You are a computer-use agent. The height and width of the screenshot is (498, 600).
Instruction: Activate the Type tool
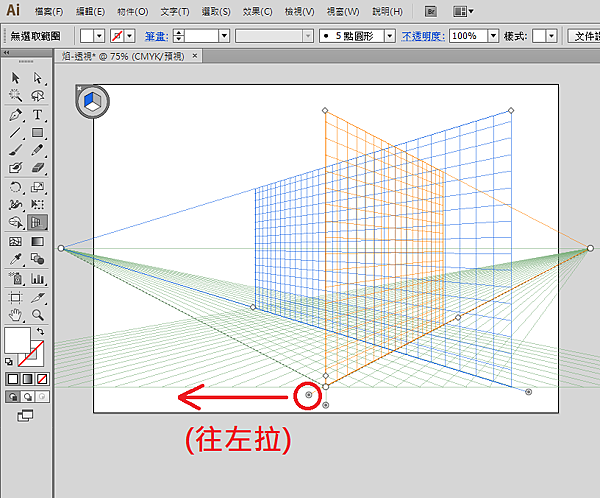pyautogui.click(x=38, y=115)
